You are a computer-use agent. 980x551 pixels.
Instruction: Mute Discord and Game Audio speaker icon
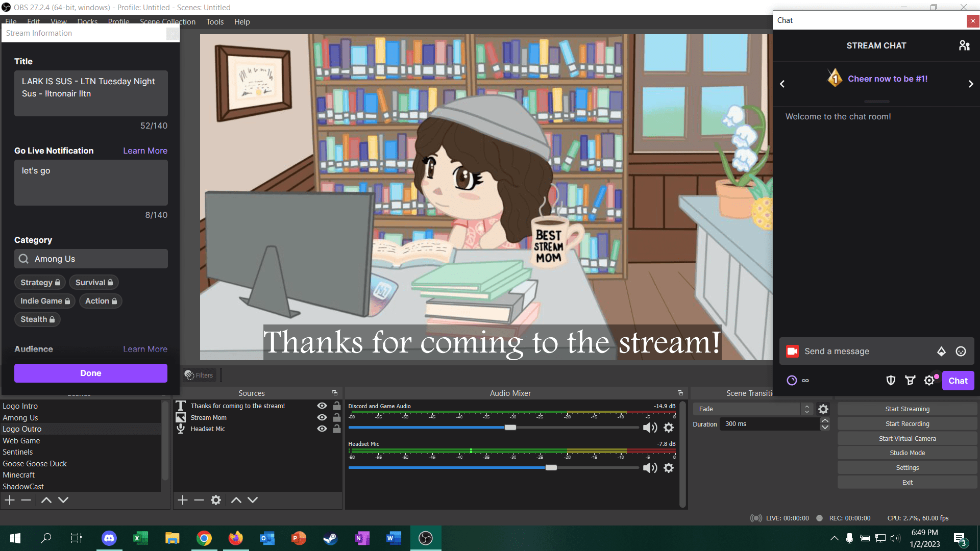(x=650, y=428)
